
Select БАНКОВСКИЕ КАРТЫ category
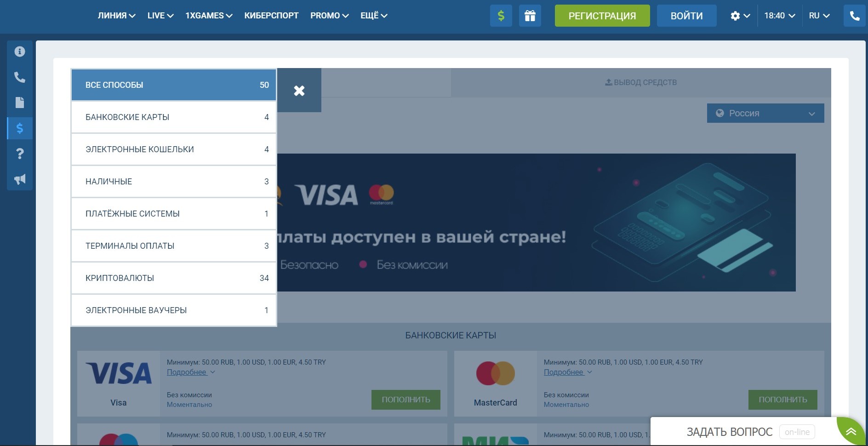[174, 117]
